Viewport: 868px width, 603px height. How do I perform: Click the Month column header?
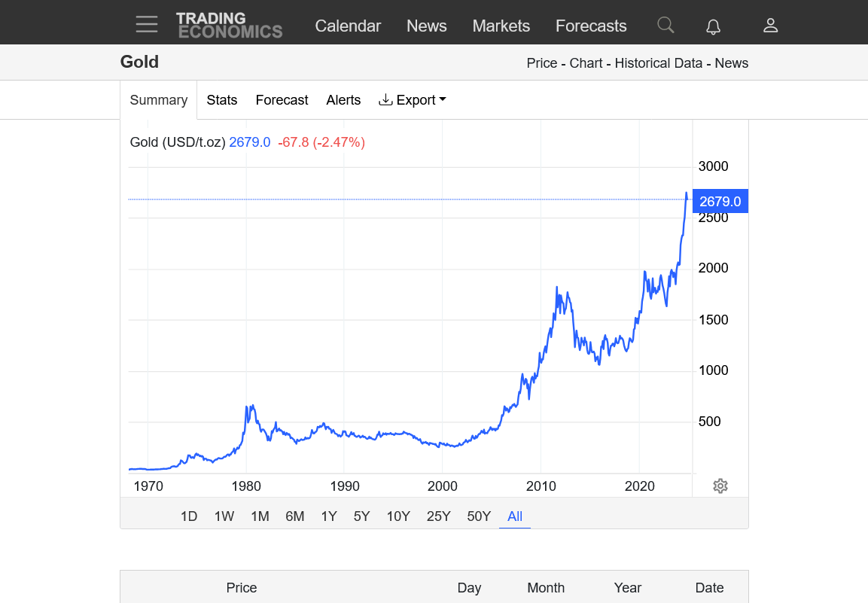pos(546,588)
